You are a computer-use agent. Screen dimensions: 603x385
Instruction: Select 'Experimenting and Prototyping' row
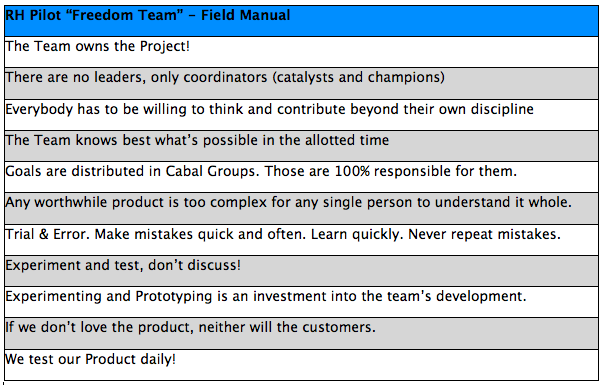[301, 302]
